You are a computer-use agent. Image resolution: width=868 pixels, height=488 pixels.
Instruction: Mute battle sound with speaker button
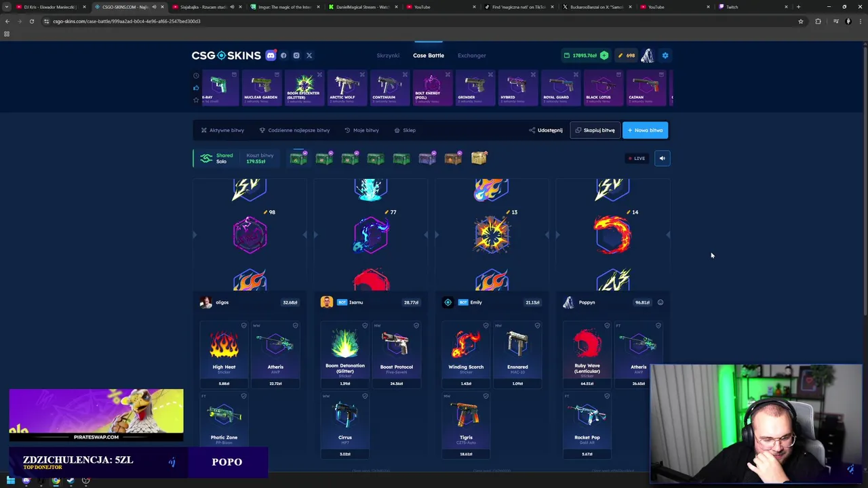[663, 159]
